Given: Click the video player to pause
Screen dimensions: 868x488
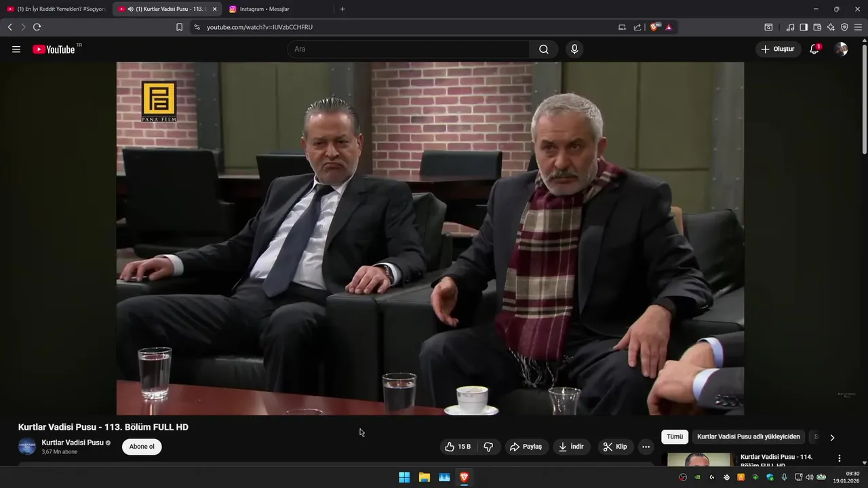Looking at the screenshot, I should point(430,238).
